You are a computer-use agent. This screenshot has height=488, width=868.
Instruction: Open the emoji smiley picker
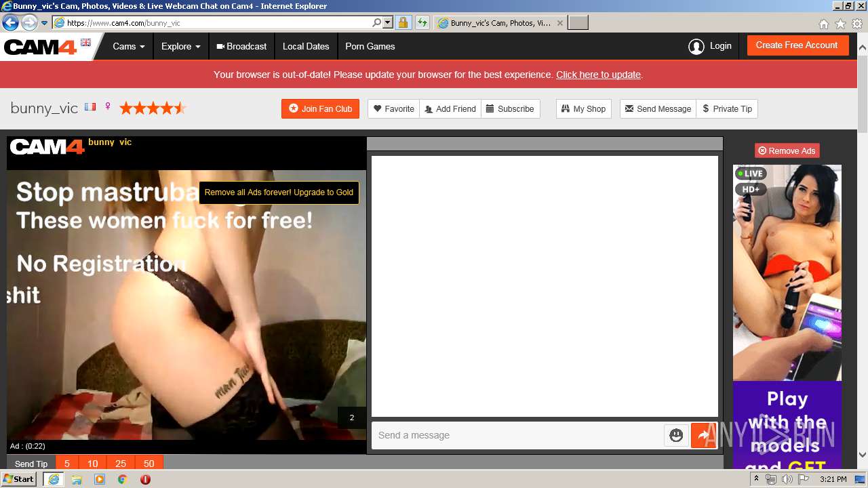coord(676,435)
